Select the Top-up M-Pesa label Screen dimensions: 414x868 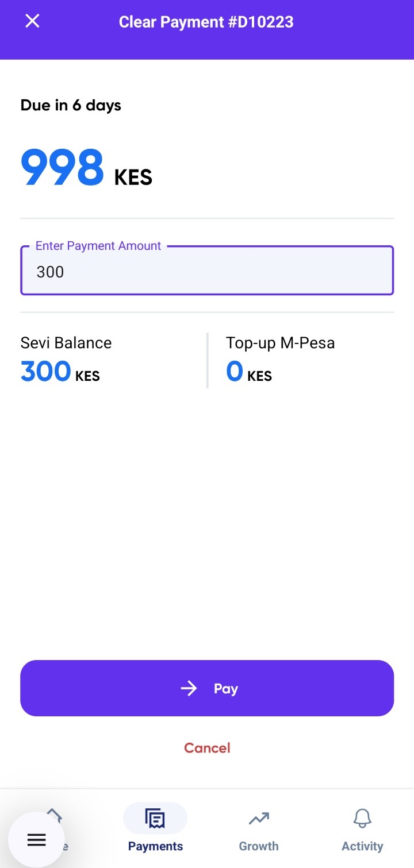pyautogui.click(x=280, y=343)
